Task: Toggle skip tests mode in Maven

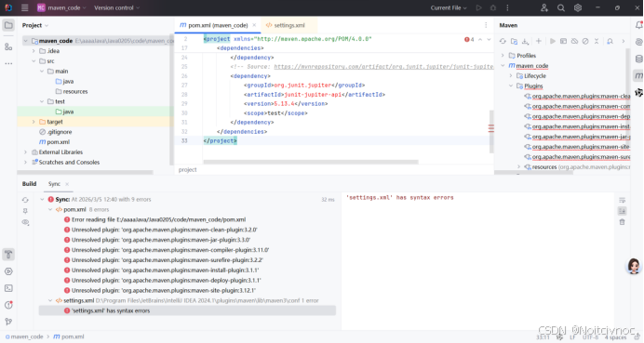Action: [x=585, y=41]
